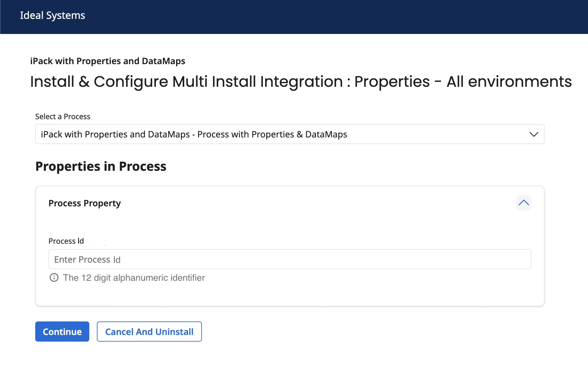Click the Process Property card title
The image size is (588, 368).
tap(85, 204)
